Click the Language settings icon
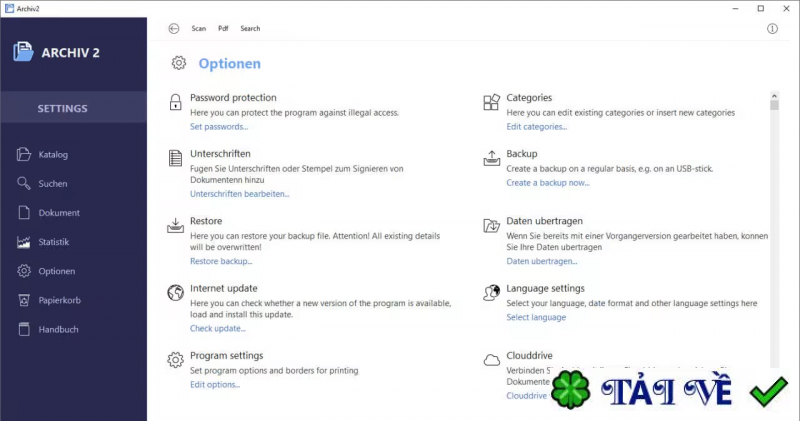Screen dimensions: 800x421 click(491, 293)
